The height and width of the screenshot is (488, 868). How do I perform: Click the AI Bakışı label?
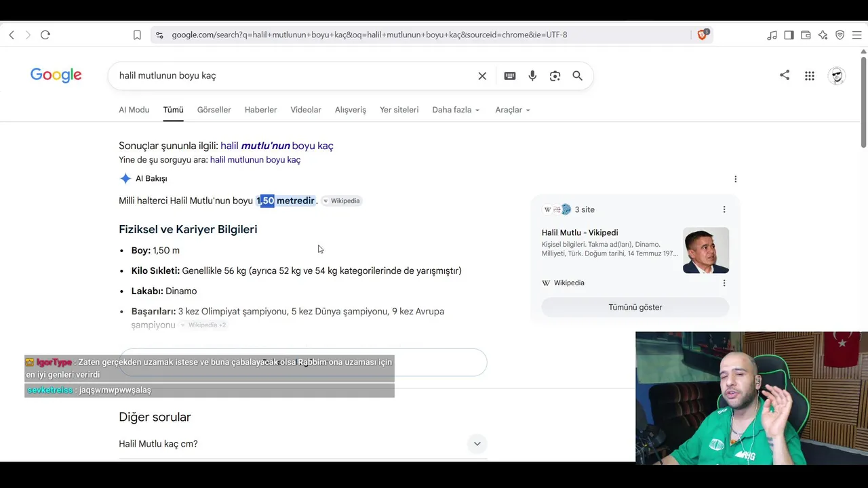click(151, 179)
